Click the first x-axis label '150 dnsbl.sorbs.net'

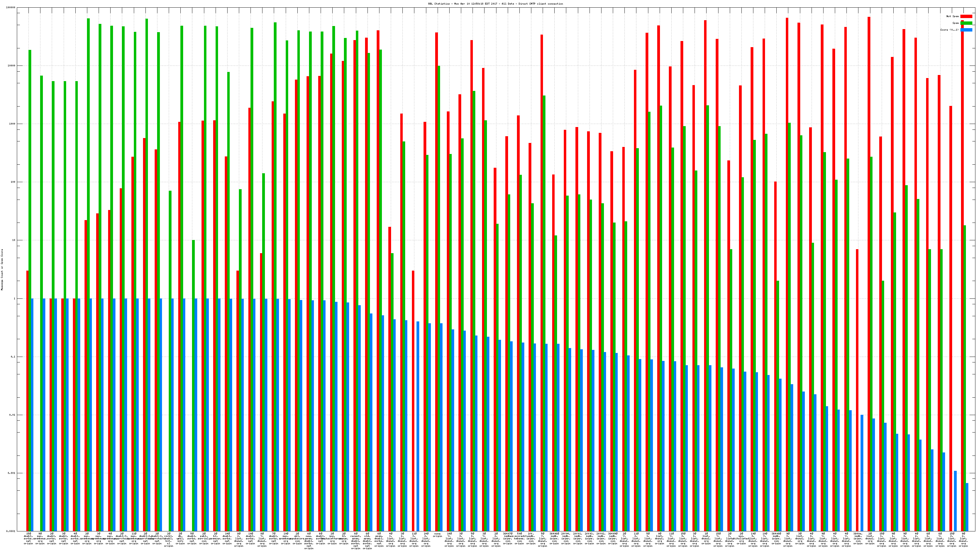28,539
